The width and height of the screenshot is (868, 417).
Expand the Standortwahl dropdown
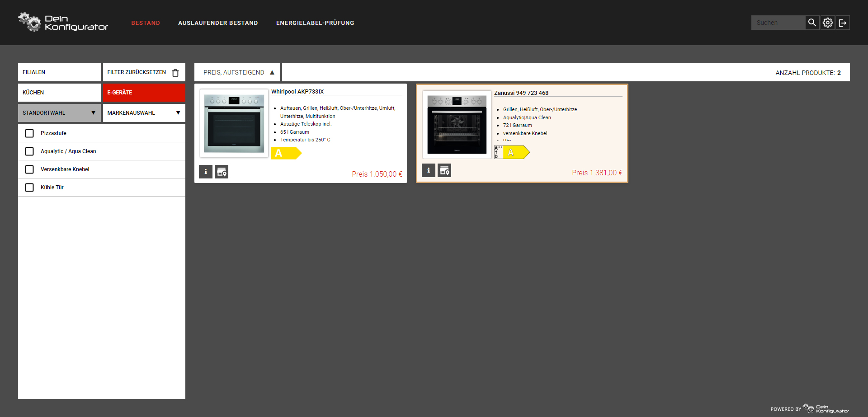click(x=59, y=113)
